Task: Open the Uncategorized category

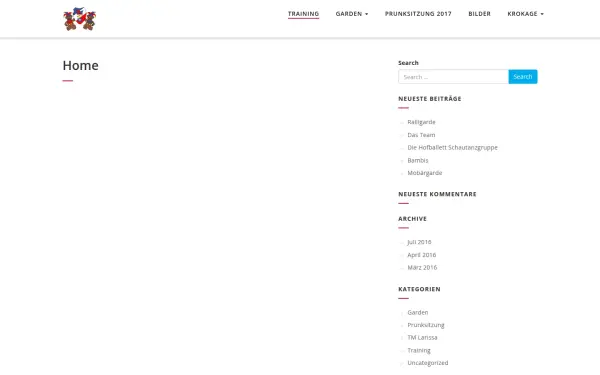Action: pos(427,363)
